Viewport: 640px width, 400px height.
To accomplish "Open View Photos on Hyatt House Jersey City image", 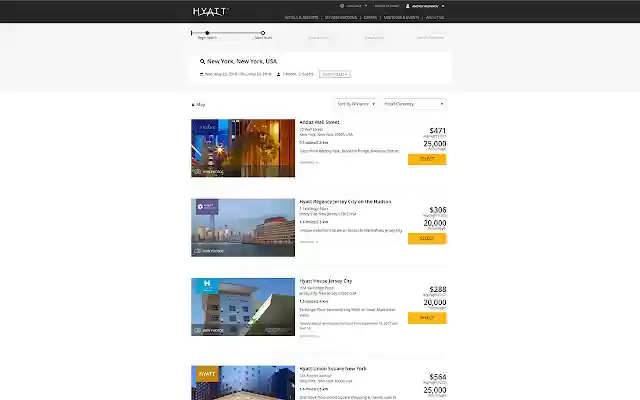I will point(209,330).
